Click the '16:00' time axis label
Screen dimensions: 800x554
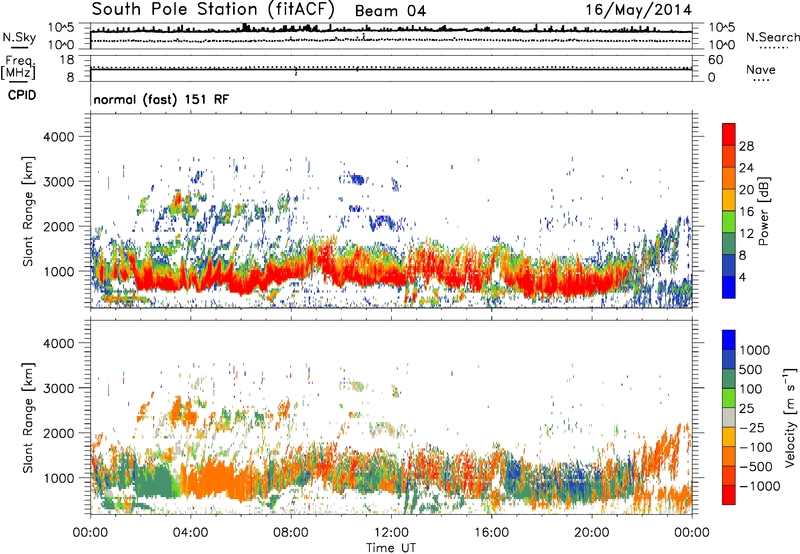[491, 533]
